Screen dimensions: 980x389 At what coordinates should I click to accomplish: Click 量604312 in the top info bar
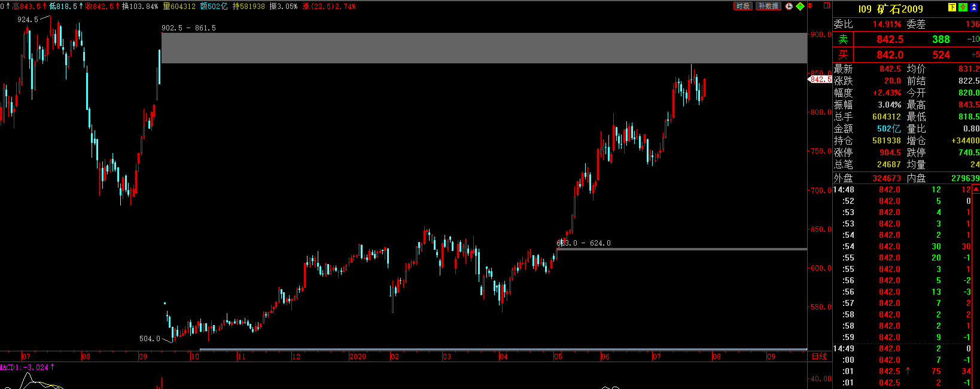(x=179, y=7)
